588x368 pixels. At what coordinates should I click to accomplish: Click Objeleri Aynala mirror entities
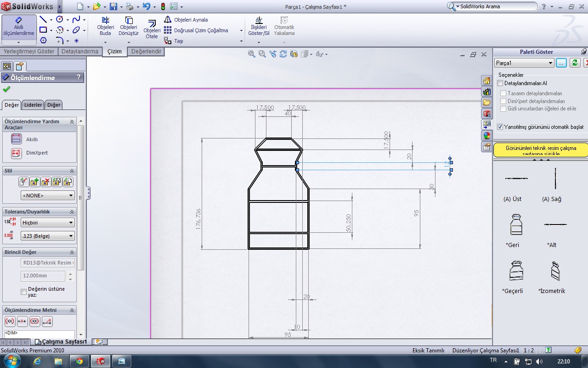click(186, 20)
